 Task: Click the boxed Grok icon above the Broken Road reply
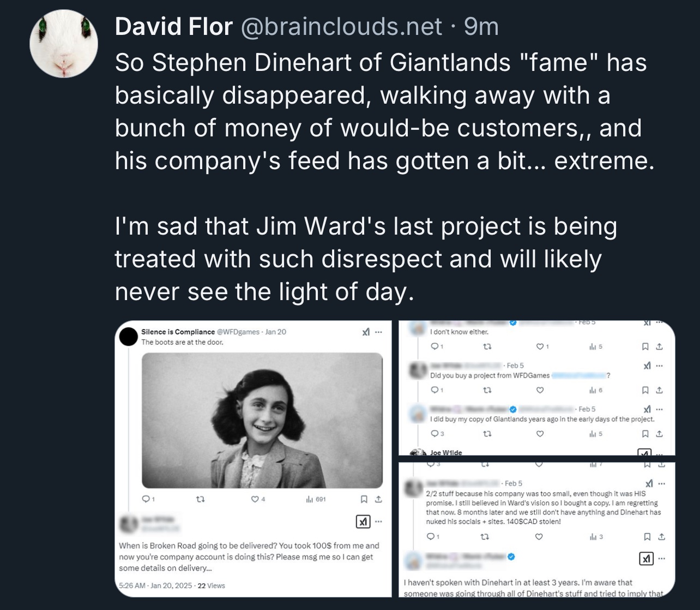point(362,522)
